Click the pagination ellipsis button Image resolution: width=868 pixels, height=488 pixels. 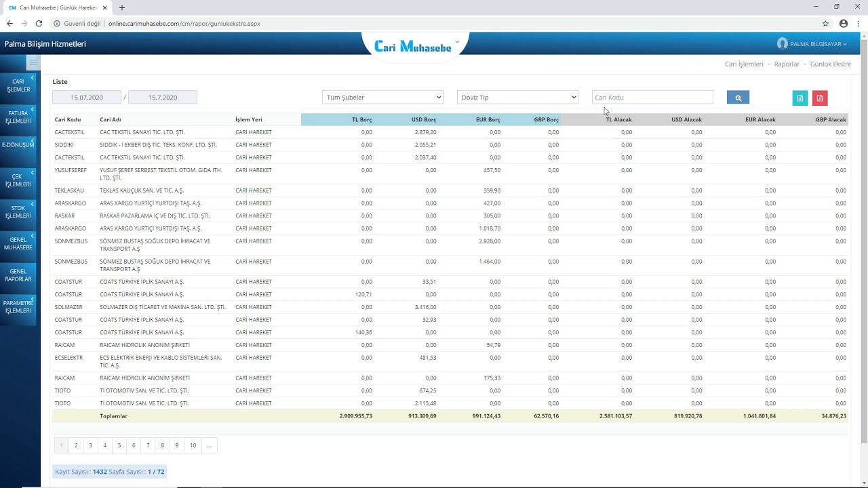[210, 445]
